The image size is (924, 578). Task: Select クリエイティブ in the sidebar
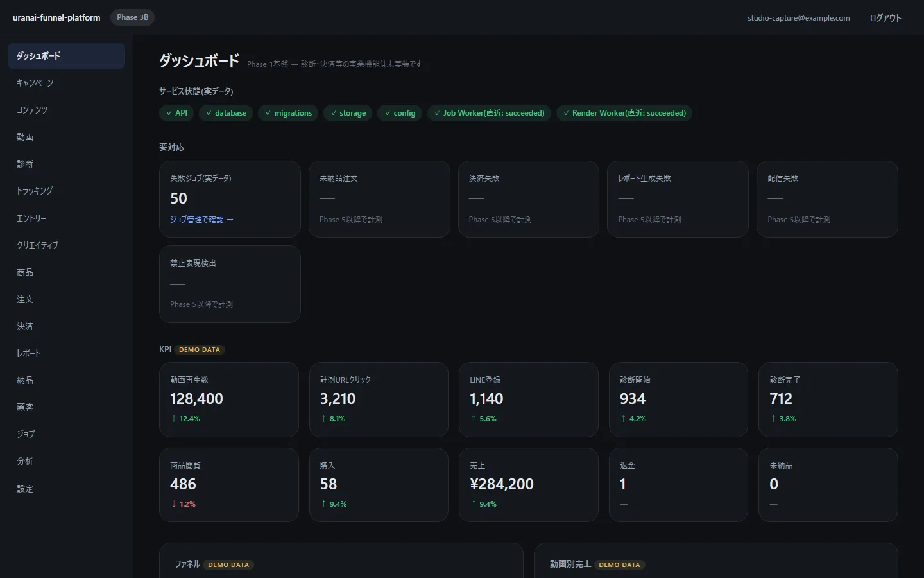(66, 245)
